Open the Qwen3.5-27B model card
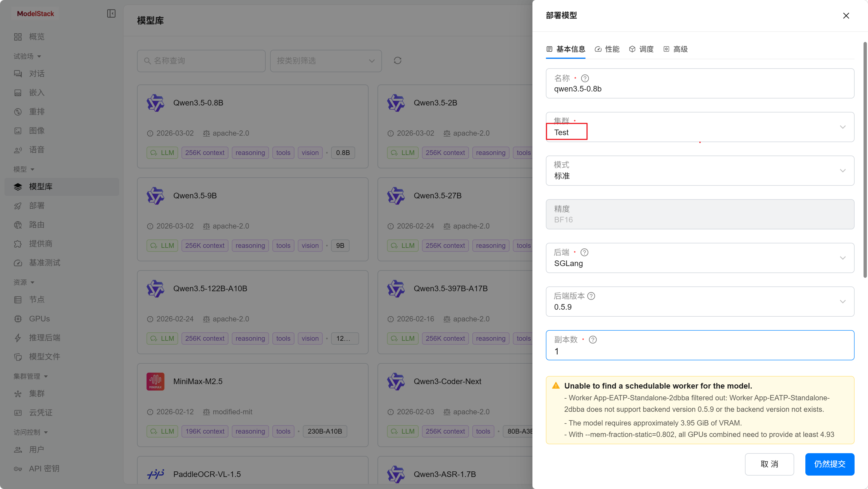This screenshot has height=489, width=868. pyautogui.click(x=455, y=219)
